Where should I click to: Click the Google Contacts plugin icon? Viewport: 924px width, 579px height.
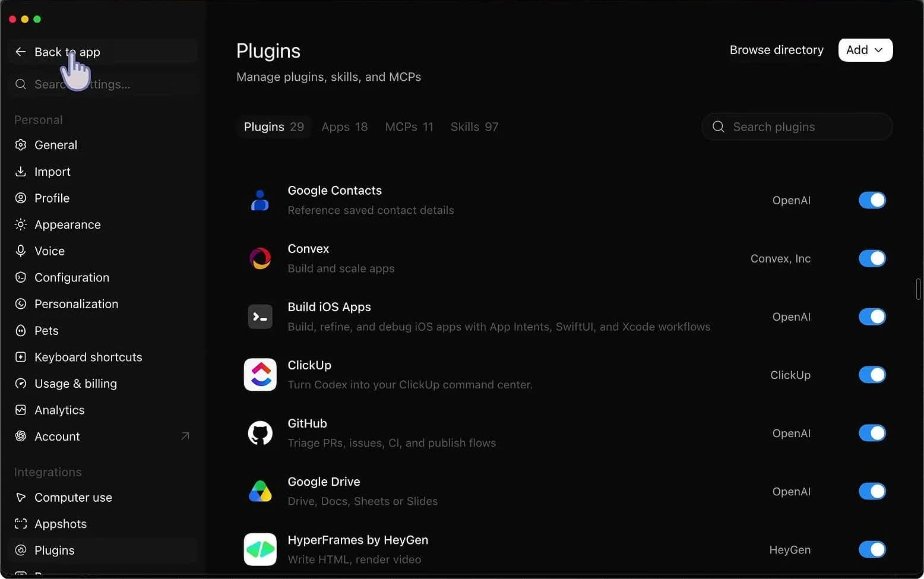pos(260,200)
